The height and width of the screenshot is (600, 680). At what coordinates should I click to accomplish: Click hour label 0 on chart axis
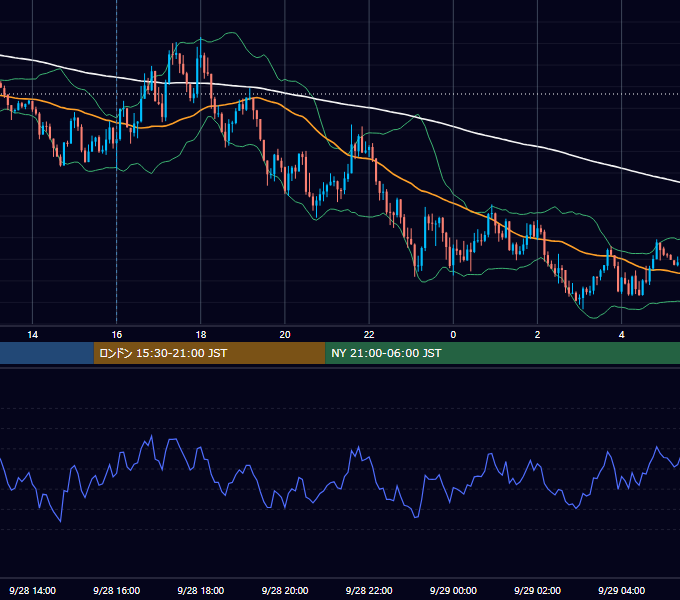[453, 335]
